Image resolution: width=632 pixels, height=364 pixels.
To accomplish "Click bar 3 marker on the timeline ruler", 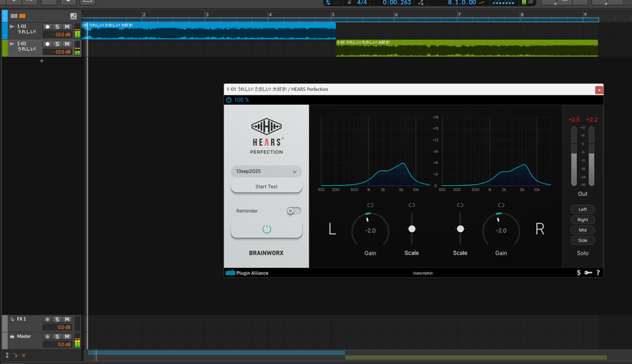I will pyautogui.click(x=207, y=15).
